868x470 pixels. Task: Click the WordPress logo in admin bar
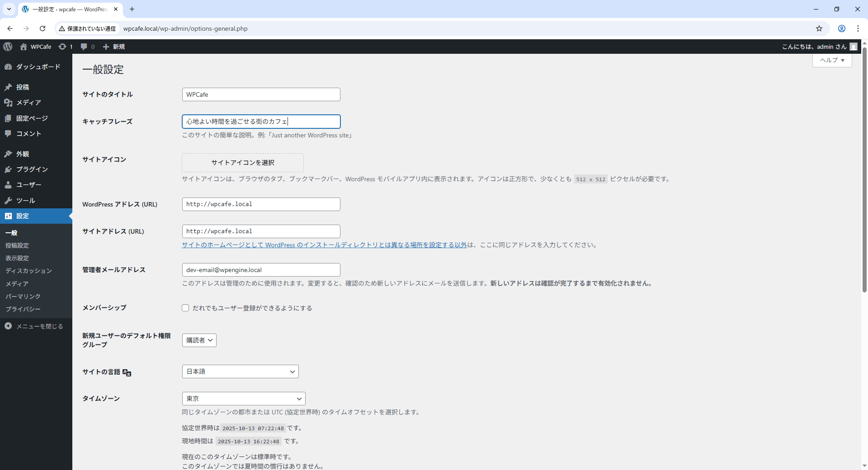[8, 47]
